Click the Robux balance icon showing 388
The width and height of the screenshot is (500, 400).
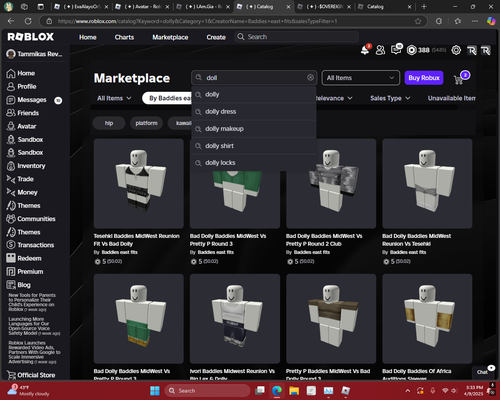coord(412,50)
